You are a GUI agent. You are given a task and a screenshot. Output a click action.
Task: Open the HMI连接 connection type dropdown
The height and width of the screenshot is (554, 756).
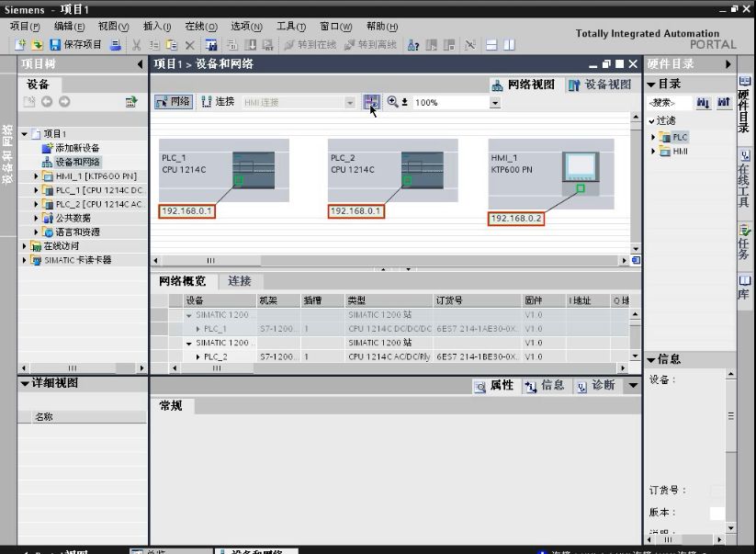pos(351,102)
